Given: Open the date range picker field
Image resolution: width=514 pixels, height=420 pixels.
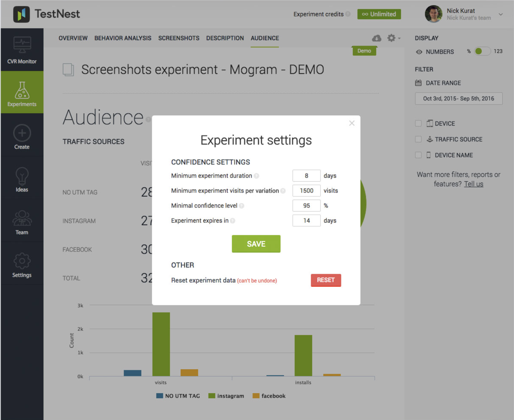Looking at the screenshot, I should [458, 98].
